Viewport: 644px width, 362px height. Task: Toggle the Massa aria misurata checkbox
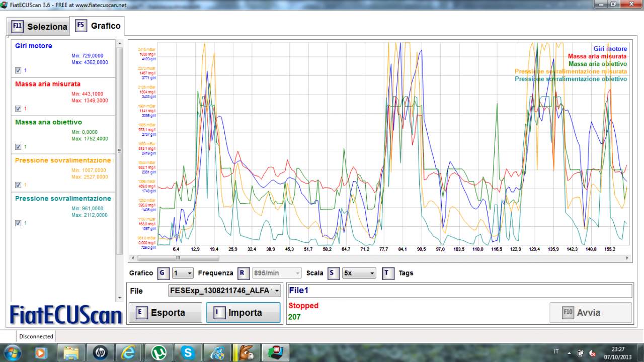(x=18, y=109)
